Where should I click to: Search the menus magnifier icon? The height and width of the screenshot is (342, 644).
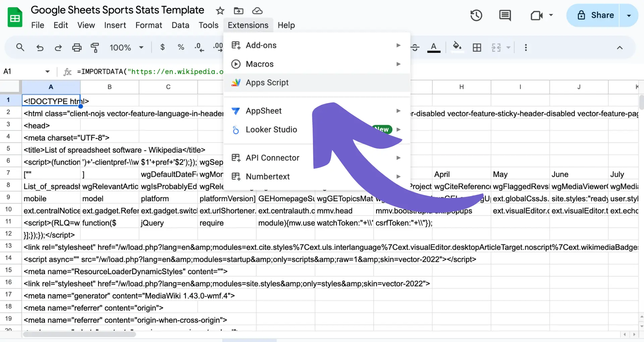(20, 47)
